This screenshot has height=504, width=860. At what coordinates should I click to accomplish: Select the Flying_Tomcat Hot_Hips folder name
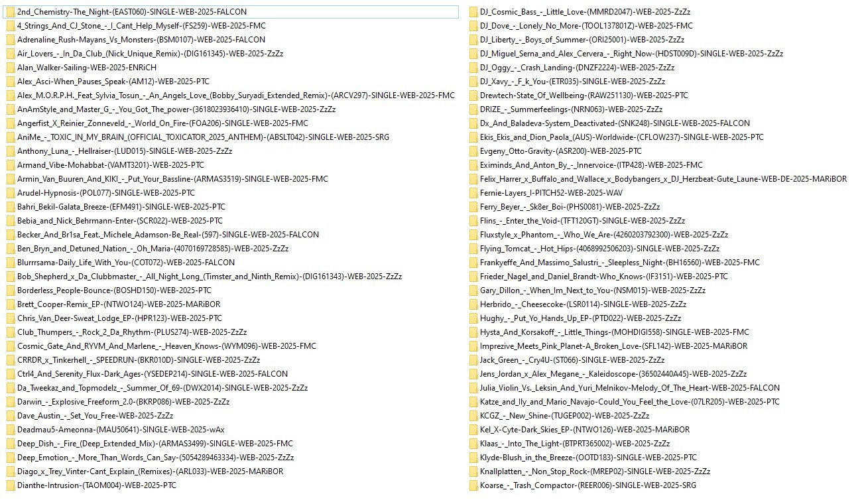[x=599, y=249]
